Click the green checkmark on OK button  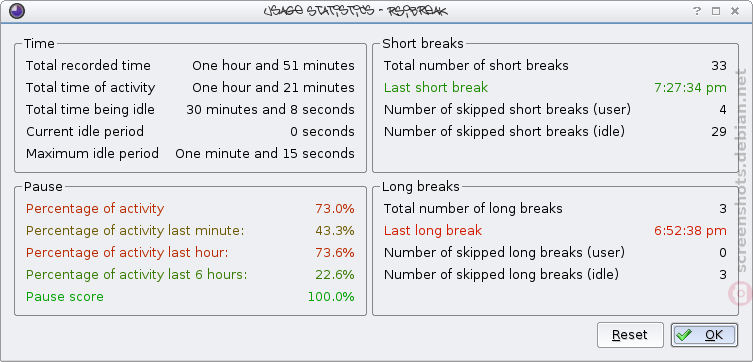tap(684, 335)
